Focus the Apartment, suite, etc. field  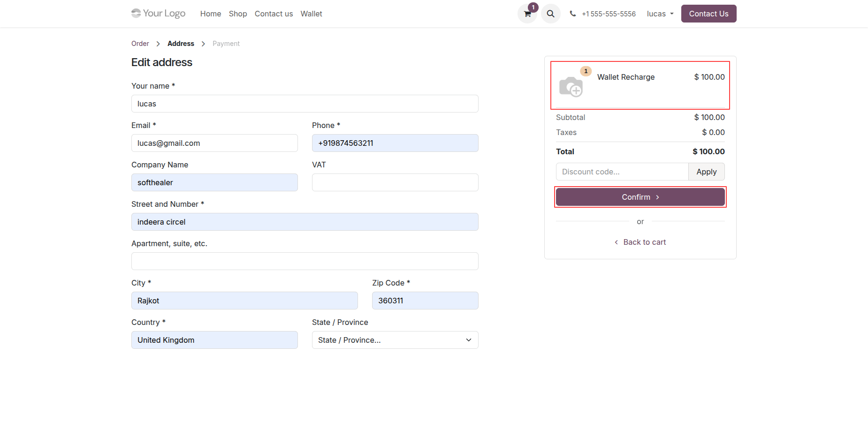coord(305,261)
